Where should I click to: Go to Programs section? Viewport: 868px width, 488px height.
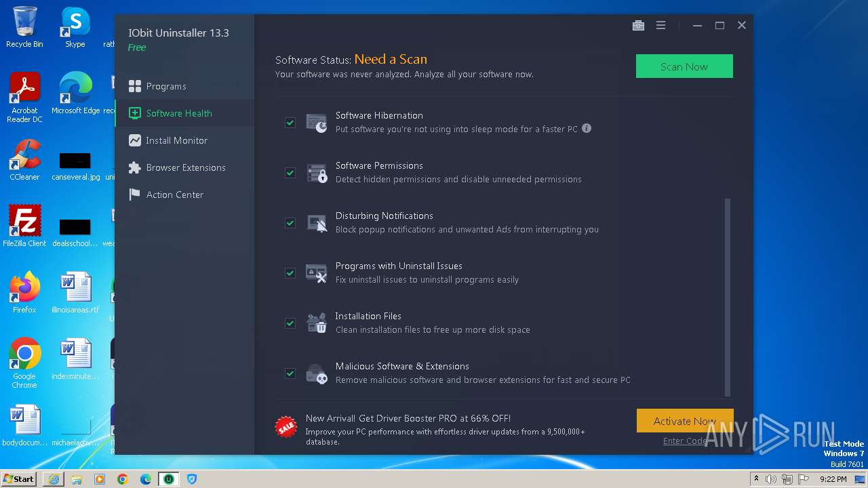184,86
